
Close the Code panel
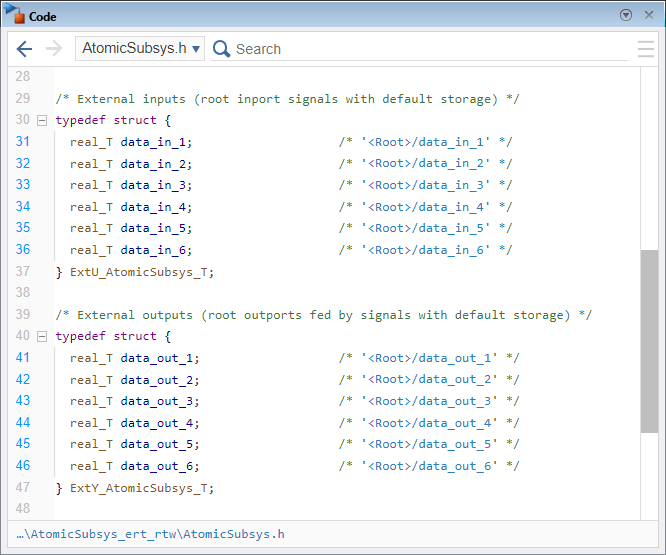(x=649, y=15)
